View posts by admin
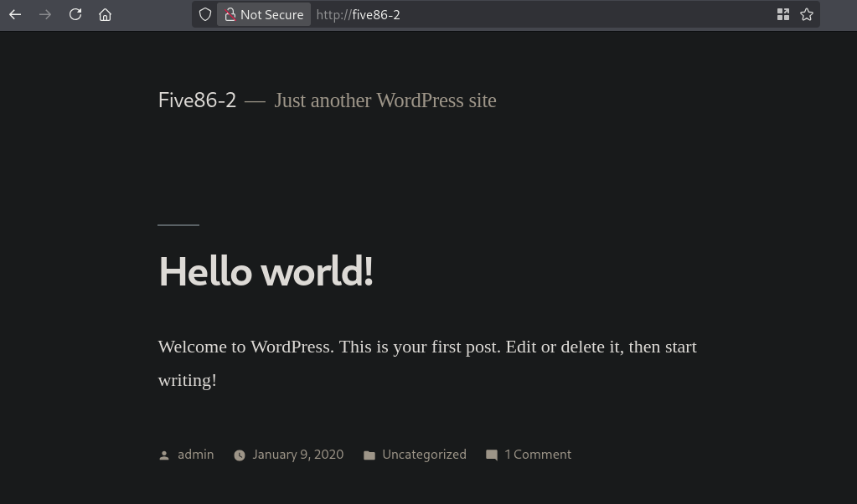Viewport: 857px width, 504px height. tap(196, 455)
